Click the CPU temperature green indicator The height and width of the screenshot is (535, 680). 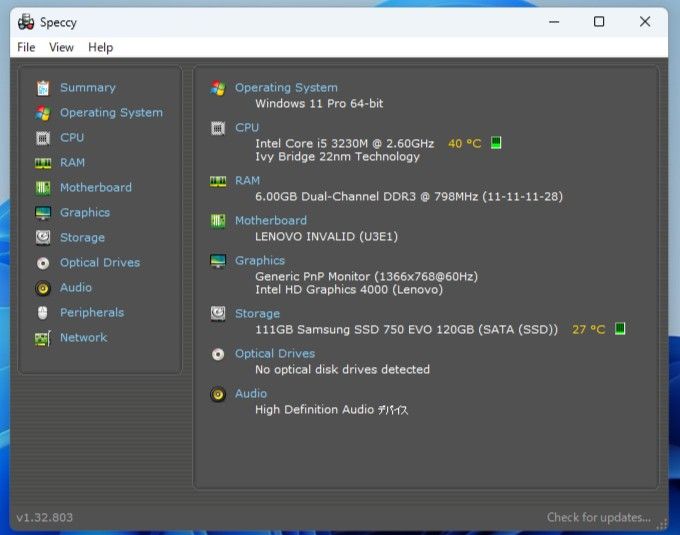496,143
